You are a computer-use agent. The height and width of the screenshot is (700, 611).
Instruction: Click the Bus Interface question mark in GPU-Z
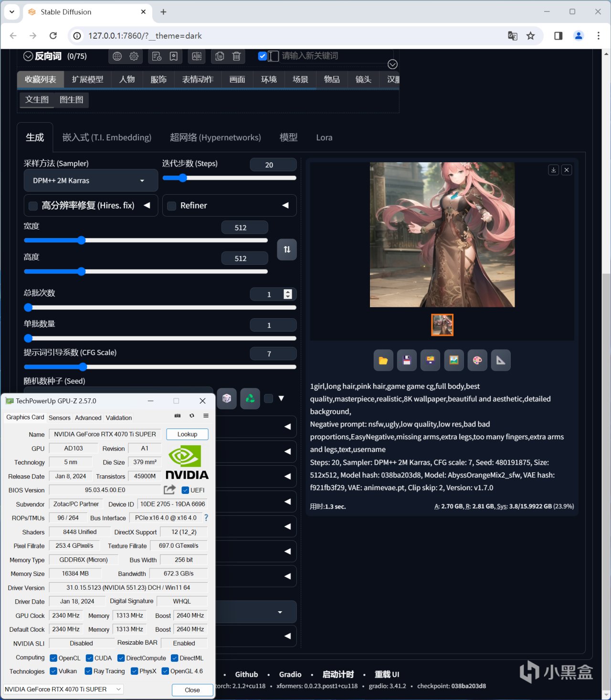pyautogui.click(x=206, y=518)
